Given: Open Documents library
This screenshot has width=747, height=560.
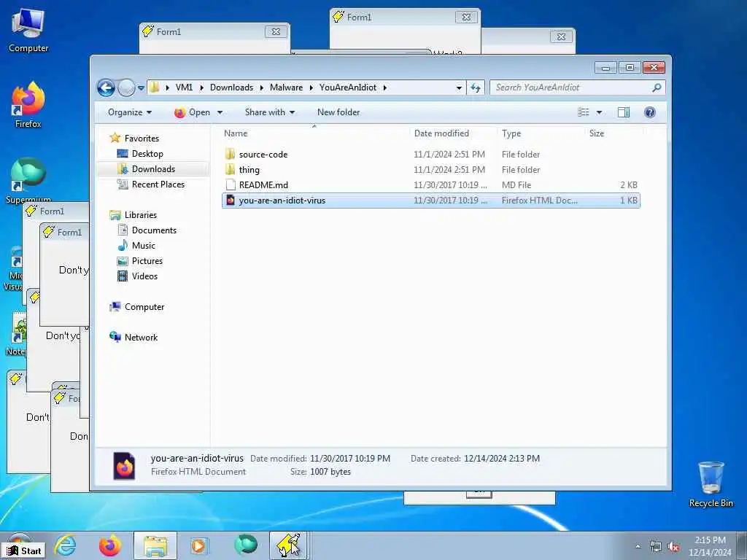Looking at the screenshot, I should [x=154, y=230].
